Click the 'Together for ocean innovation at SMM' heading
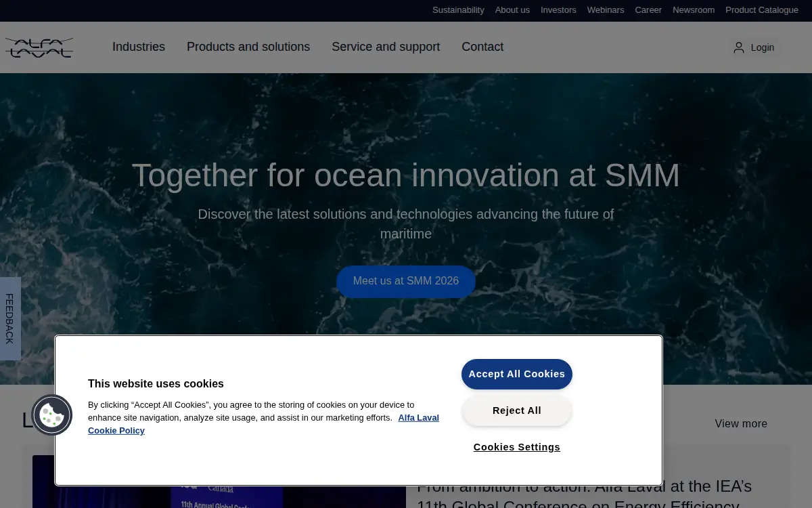This screenshot has height=508, width=812. point(406,175)
